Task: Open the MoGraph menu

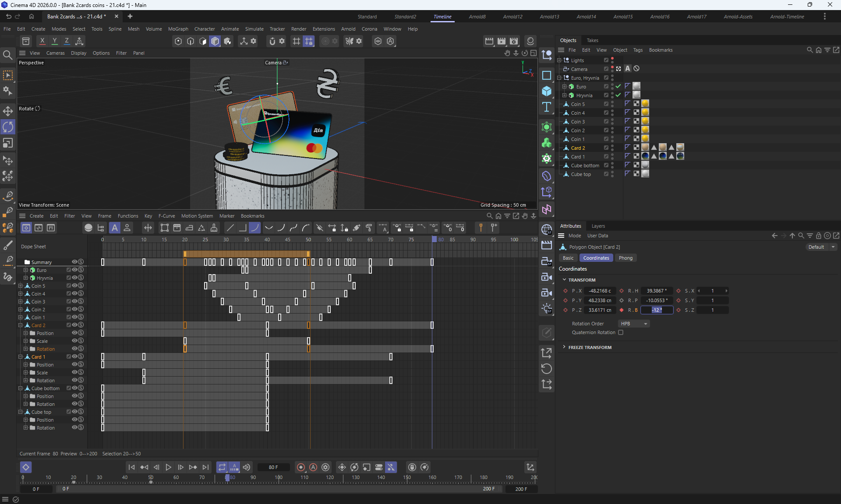Action: click(178, 29)
